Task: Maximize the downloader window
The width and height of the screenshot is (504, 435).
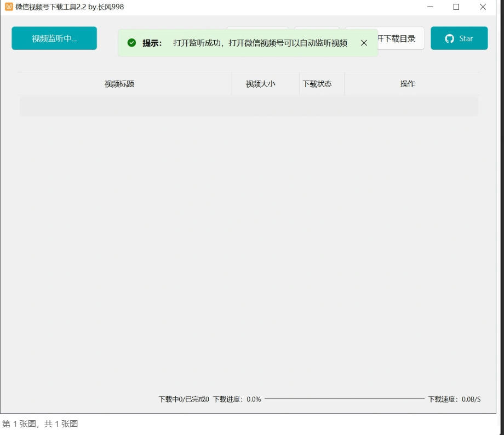Action: pos(456,7)
